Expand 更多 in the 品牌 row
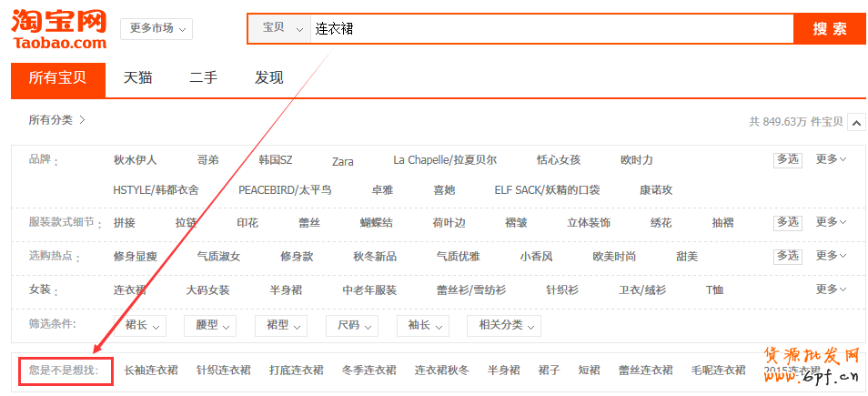Viewport: 868px width, 396px height. (831, 159)
